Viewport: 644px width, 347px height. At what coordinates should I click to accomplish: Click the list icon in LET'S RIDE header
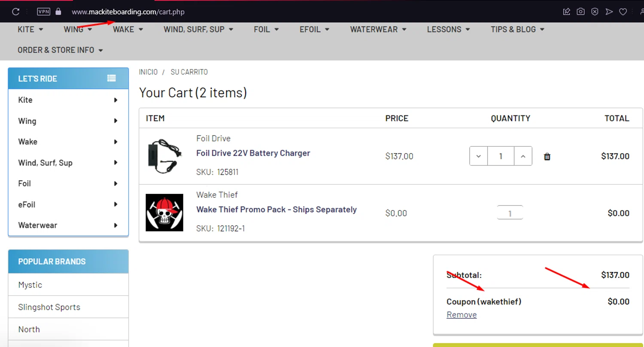pyautogui.click(x=112, y=78)
